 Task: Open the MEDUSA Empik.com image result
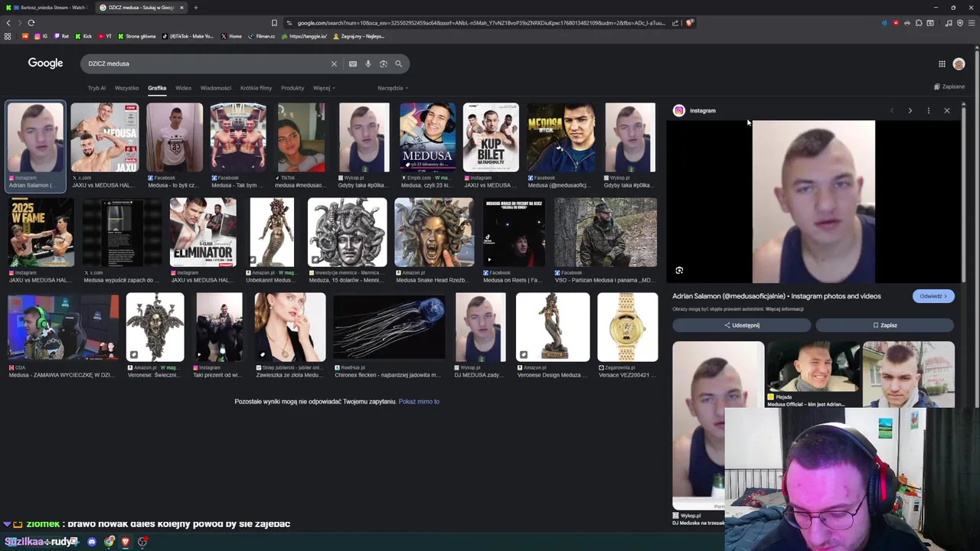pos(427,137)
